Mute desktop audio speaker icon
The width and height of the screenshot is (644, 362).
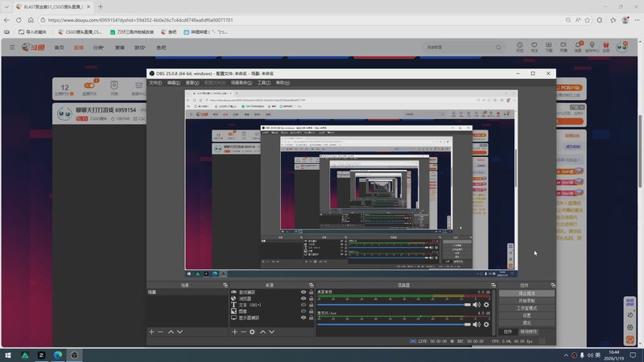point(477,305)
